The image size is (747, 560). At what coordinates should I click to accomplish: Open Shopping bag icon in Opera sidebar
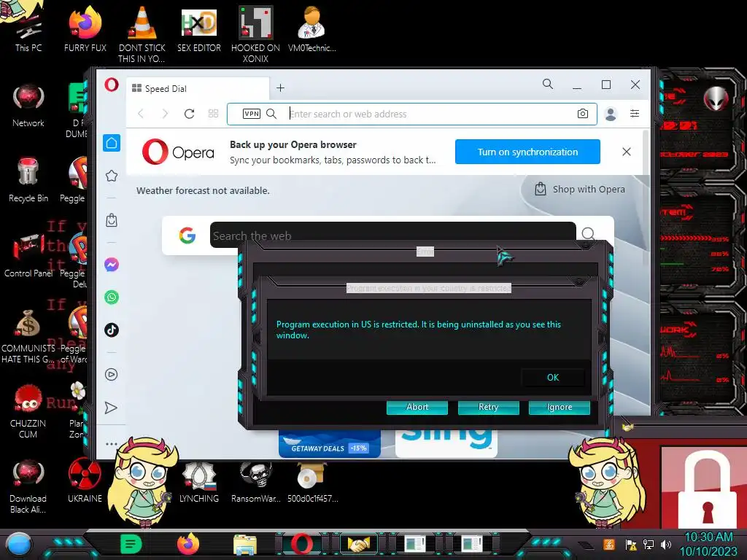click(x=112, y=220)
